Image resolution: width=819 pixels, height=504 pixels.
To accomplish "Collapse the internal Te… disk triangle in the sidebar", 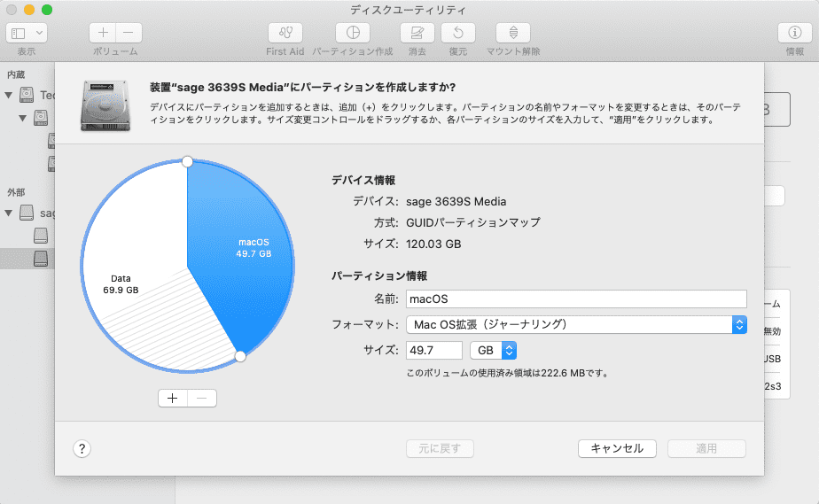I will pyautogui.click(x=8, y=95).
